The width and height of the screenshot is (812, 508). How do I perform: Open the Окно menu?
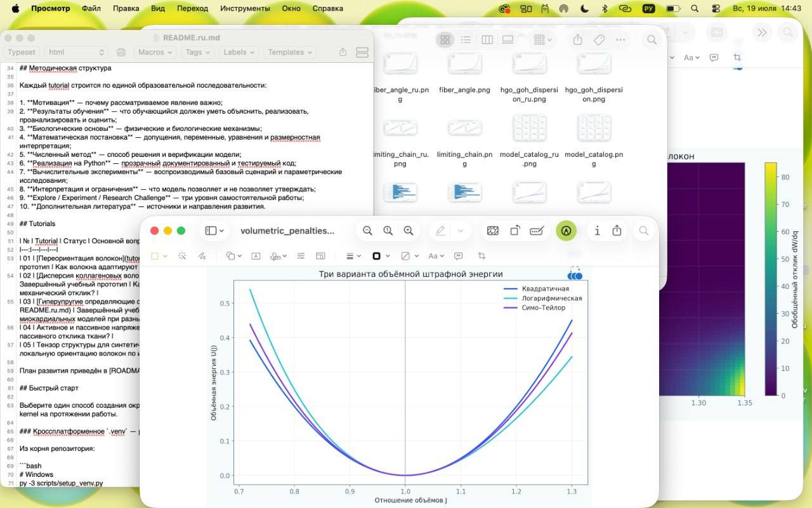(291, 8)
